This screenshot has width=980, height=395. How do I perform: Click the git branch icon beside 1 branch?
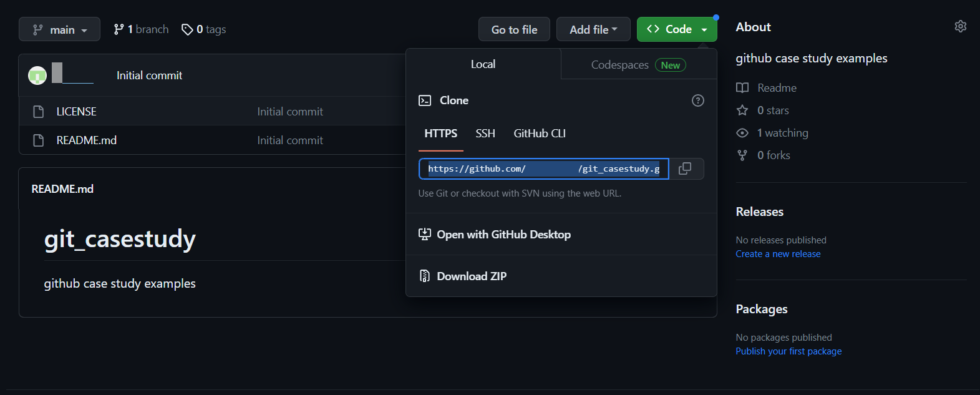(x=119, y=29)
